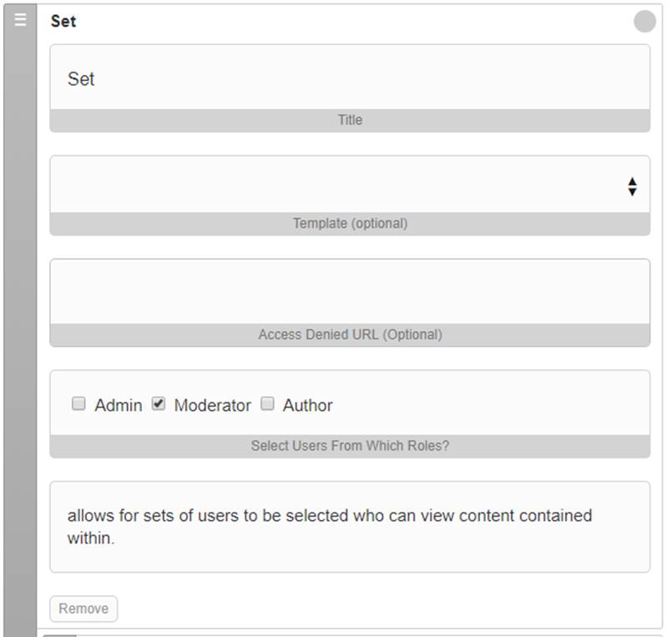Click the Author label text
Viewport: 672px width, 637px height.
tap(308, 405)
